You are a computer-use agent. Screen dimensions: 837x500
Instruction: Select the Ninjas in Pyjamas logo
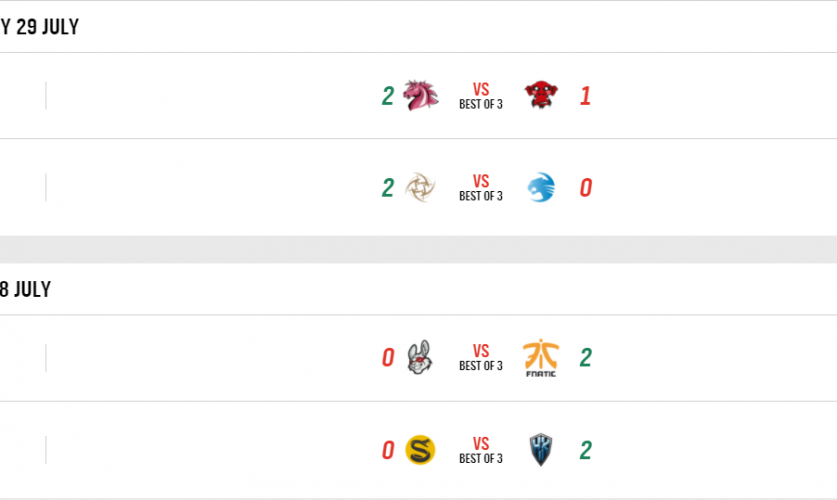421,188
